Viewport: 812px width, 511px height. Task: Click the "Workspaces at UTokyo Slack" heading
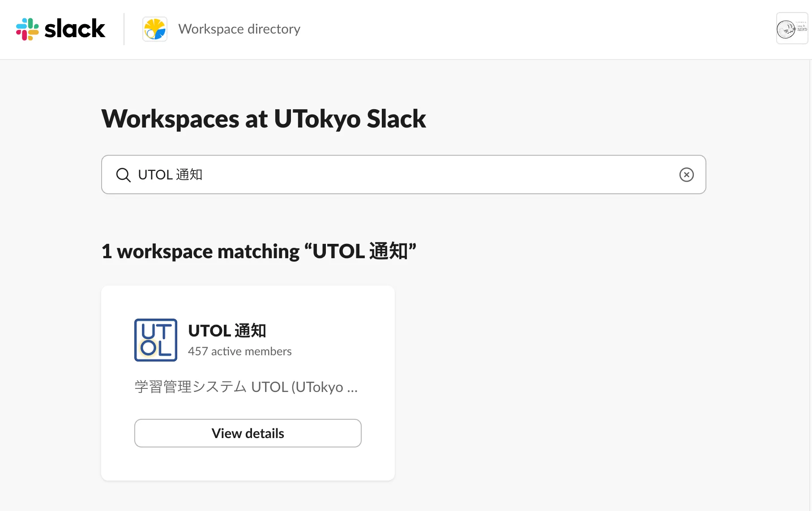pos(264,119)
